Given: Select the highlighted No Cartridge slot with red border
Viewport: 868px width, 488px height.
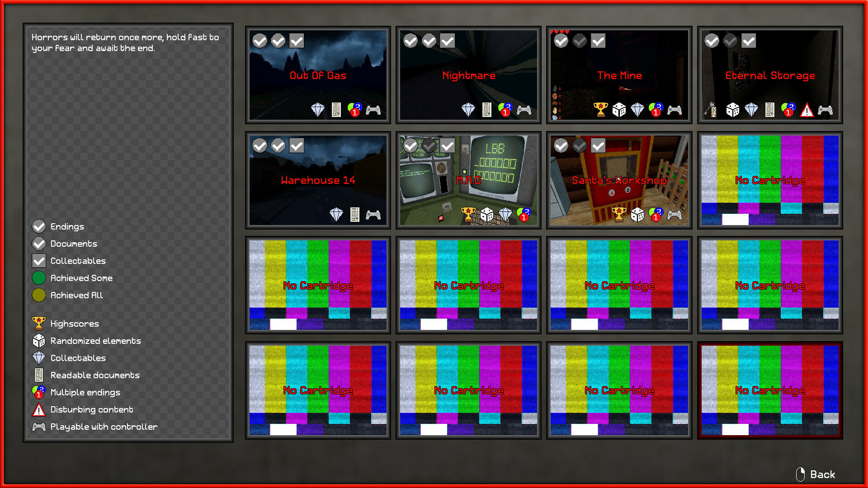Looking at the screenshot, I should (769, 390).
